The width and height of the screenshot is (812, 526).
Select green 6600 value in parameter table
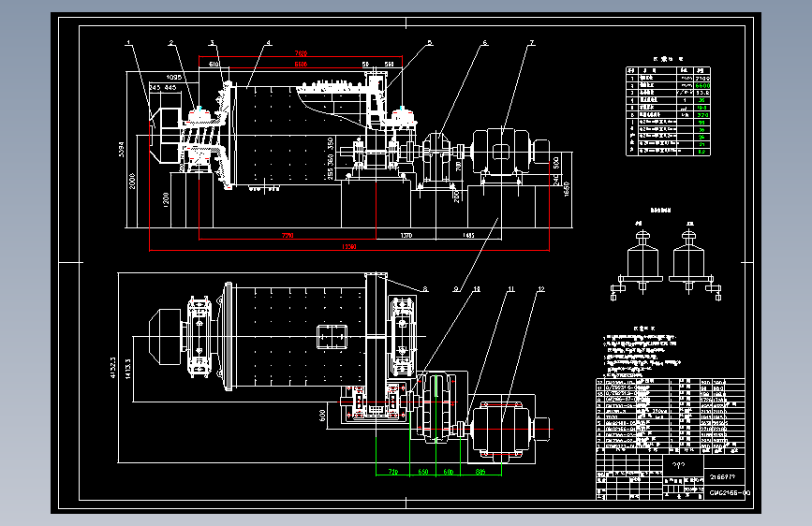(x=702, y=85)
